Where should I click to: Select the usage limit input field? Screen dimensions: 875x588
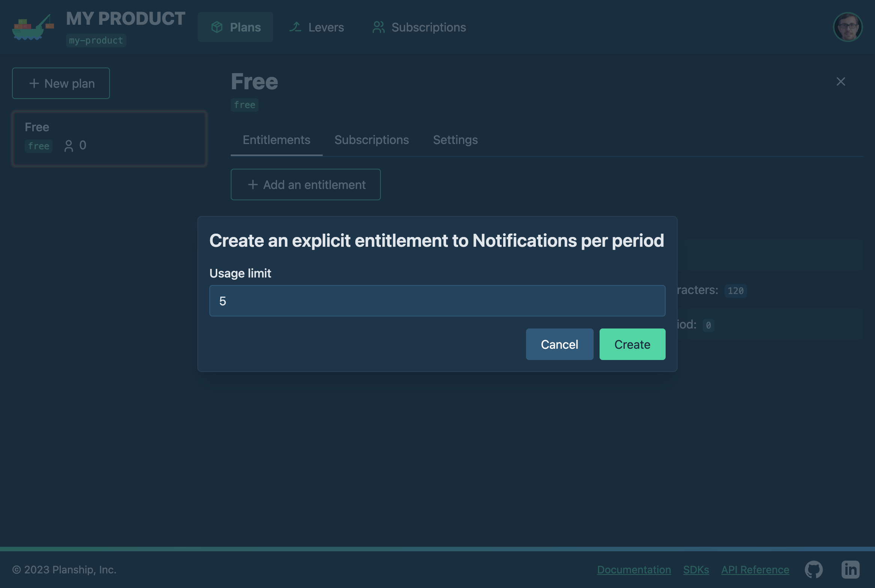[437, 301]
